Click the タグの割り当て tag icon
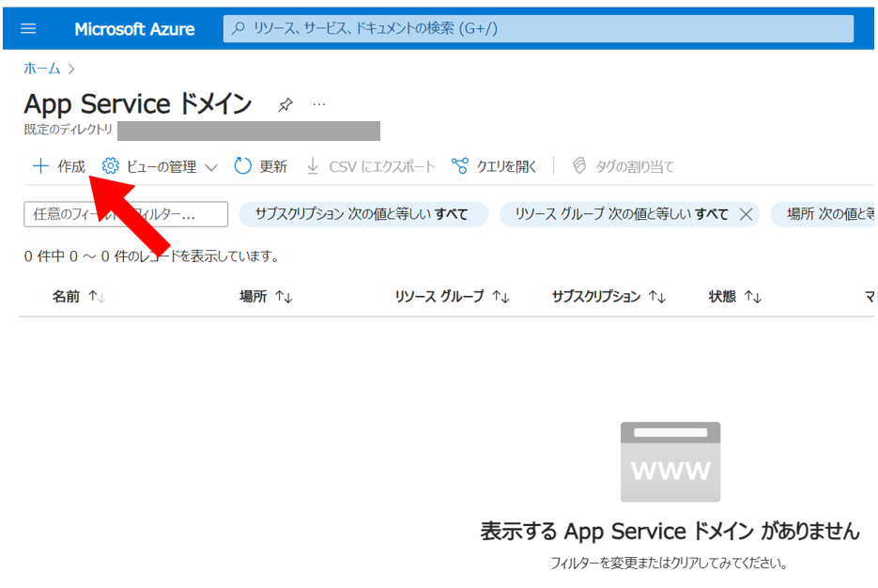 [579, 165]
